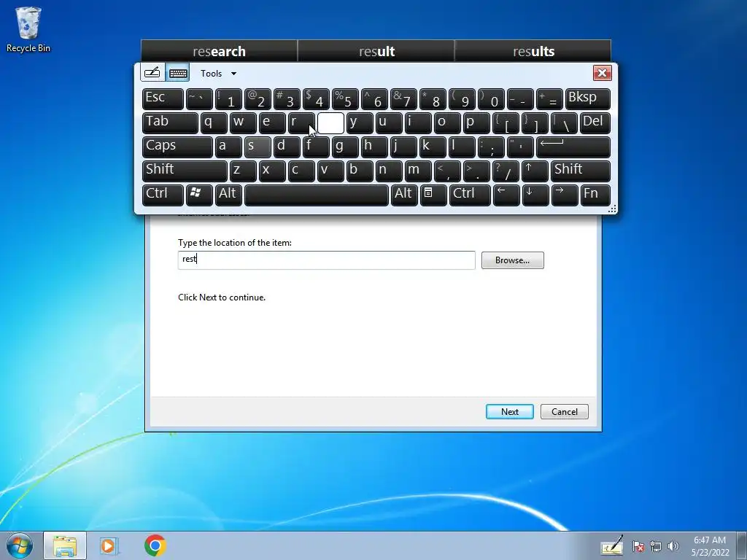Tap the g key
Viewport: 747px width, 560px height.
tap(345, 147)
